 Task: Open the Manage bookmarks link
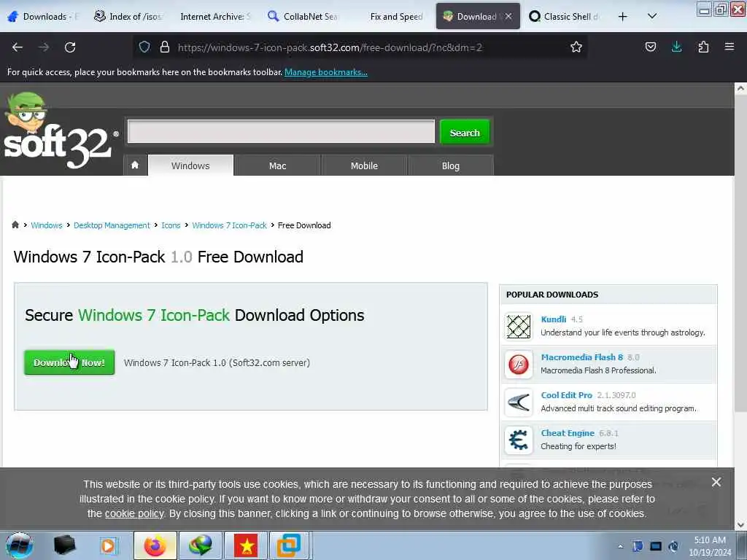326,72
